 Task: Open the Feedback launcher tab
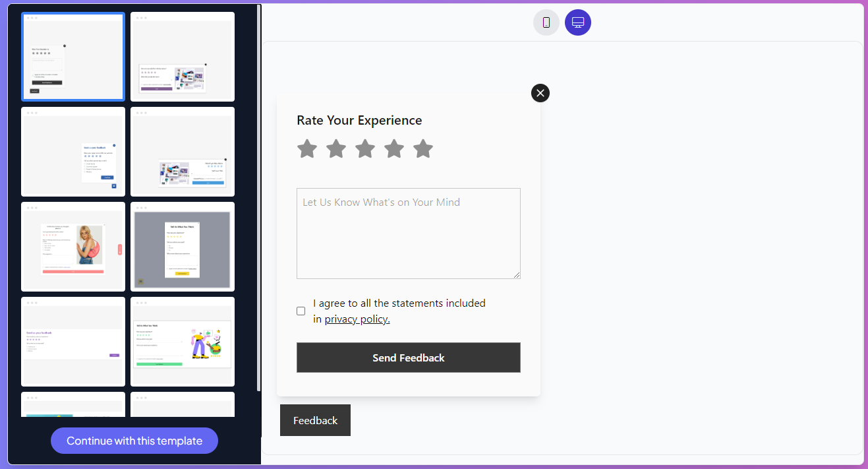[x=315, y=420]
